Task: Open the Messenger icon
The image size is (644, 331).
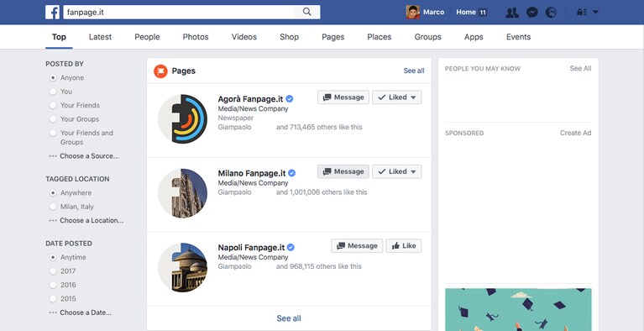Action: pos(531,13)
